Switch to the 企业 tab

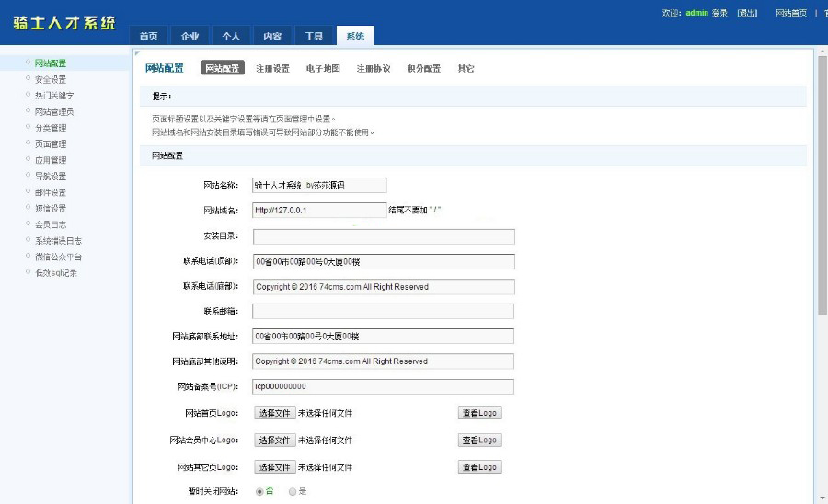click(x=190, y=36)
